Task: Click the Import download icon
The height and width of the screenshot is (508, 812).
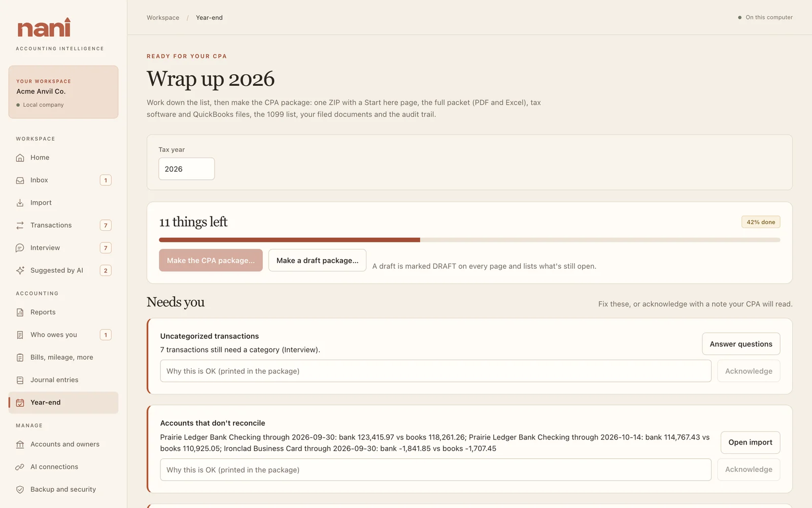Action: (20, 203)
